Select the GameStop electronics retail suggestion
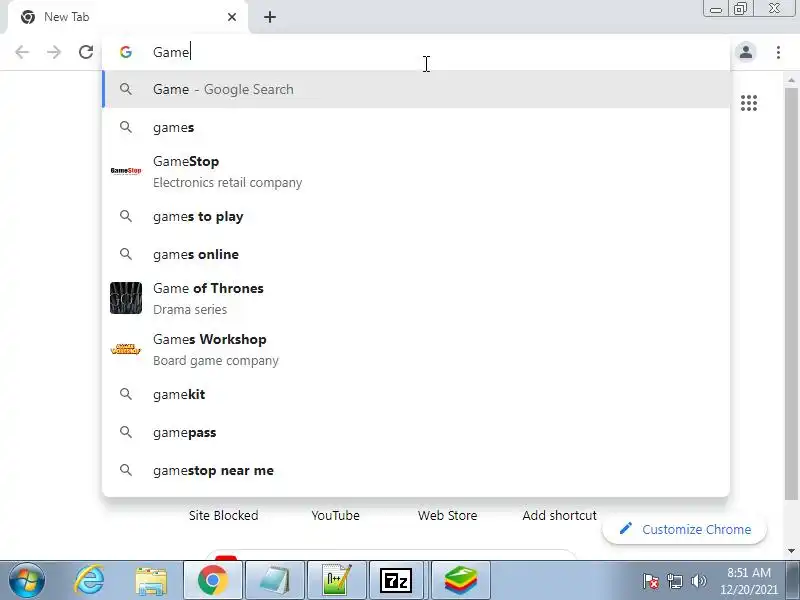Screen dimensions: 800x600 [x=416, y=171]
